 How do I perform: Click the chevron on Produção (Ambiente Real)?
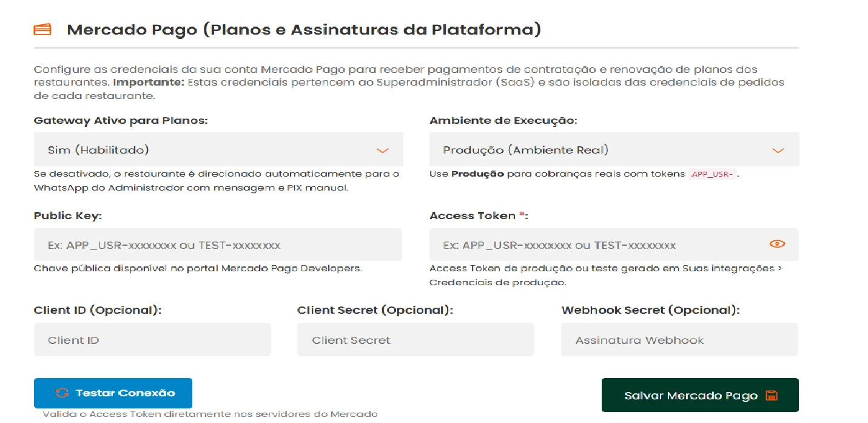778,151
